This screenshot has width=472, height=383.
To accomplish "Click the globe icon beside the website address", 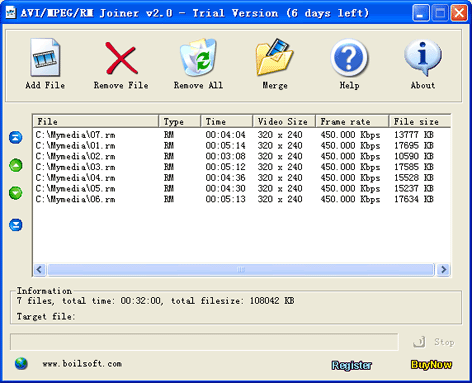I will (21, 364).
